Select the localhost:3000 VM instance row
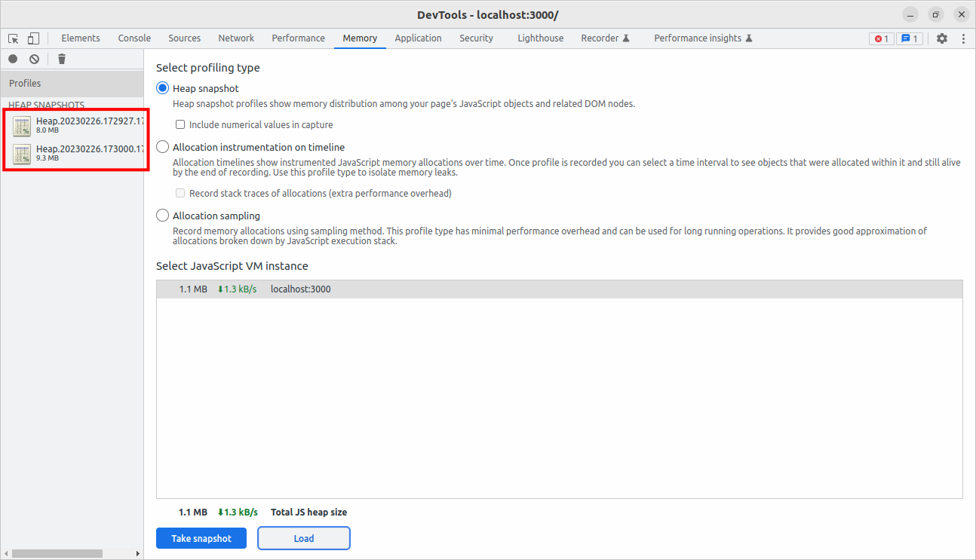Image resolution: width=976 pixels, height=560 pixels. (x=560, y=289)
